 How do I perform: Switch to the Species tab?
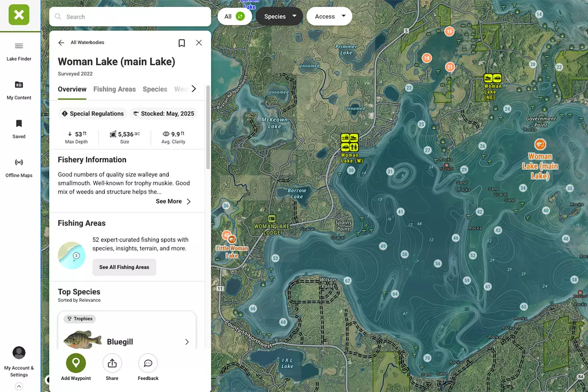(x=155, y=89)
